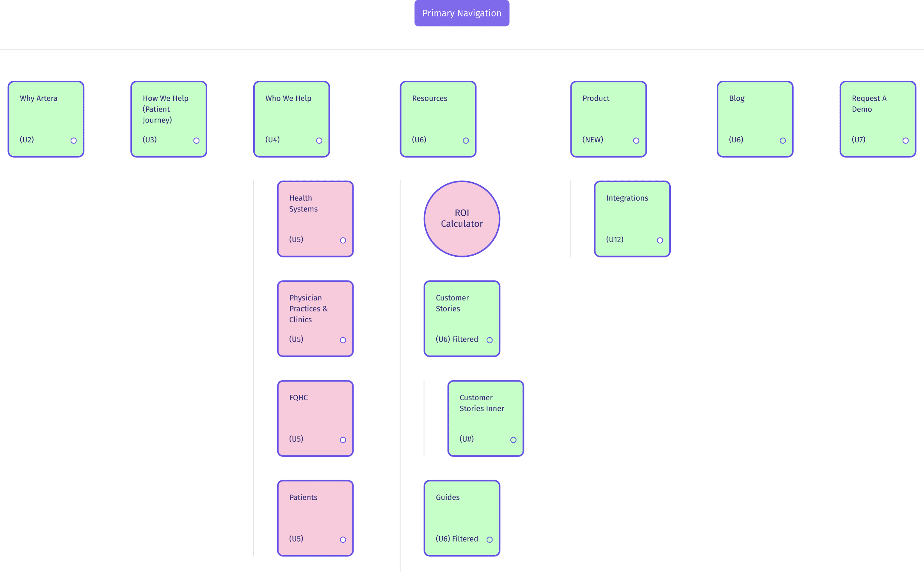Click (U6) Filtered text on Customer Stories card
Screen dimensions: 924x572
click(457, 339)
